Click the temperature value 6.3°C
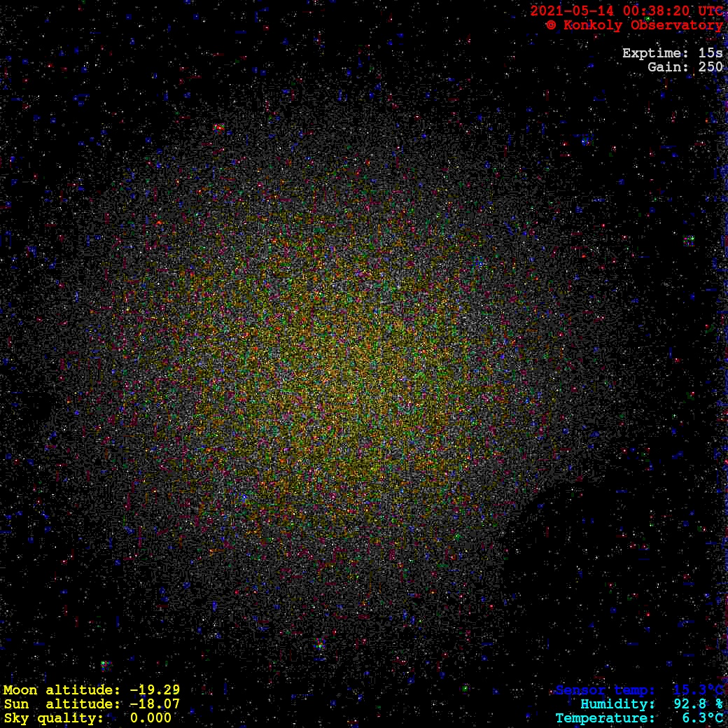The width and height of the screenshot is (728, 728). point(703,718)
